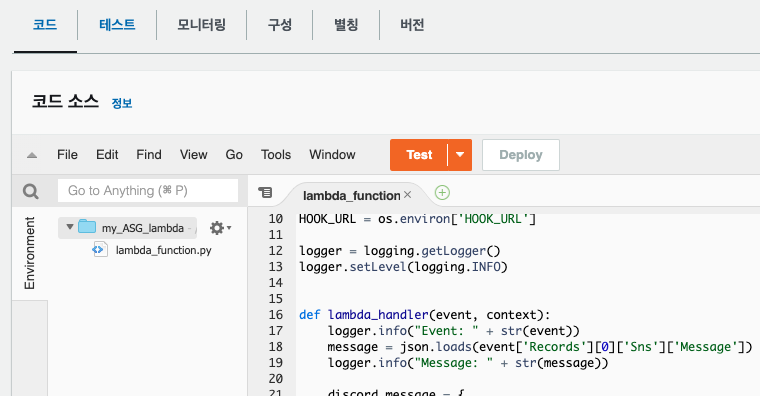Select the my_ASG_lambda folder
The image size is (760, 396).
(x=128, y=228)
